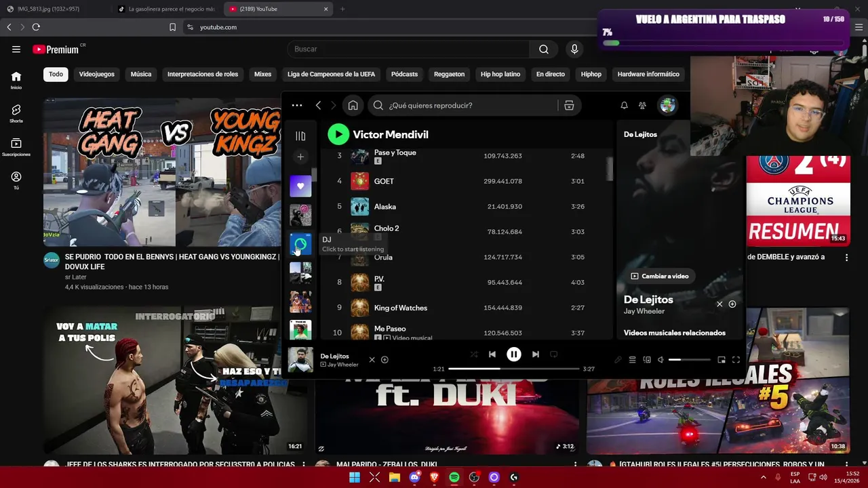The image size is (868, 488).
Task: Open YouTube Shorts in sidebar
Action: pos(16,113)
